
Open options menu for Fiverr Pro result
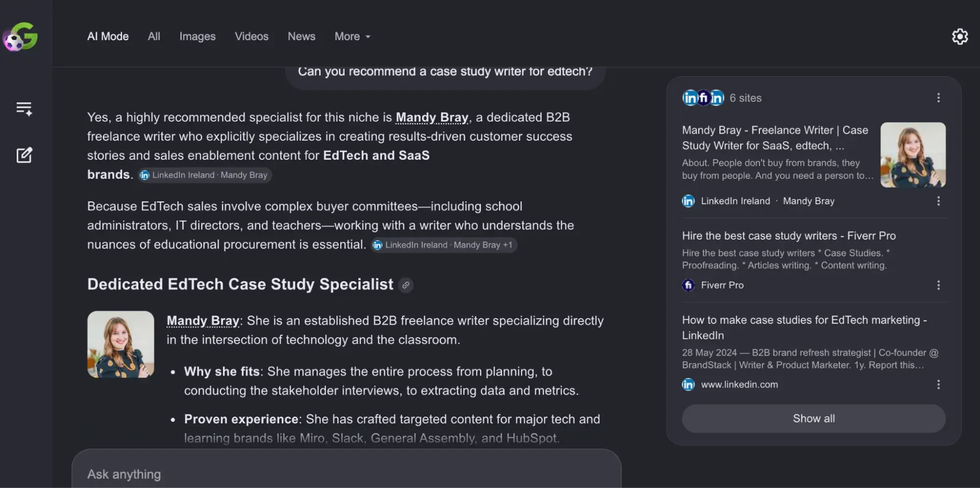coord(938,285)
